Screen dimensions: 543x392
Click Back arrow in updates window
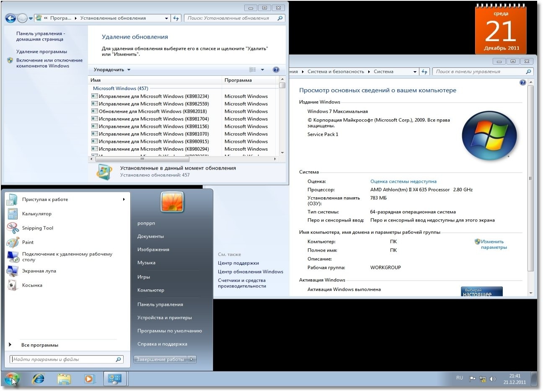(x=10, y=18)
